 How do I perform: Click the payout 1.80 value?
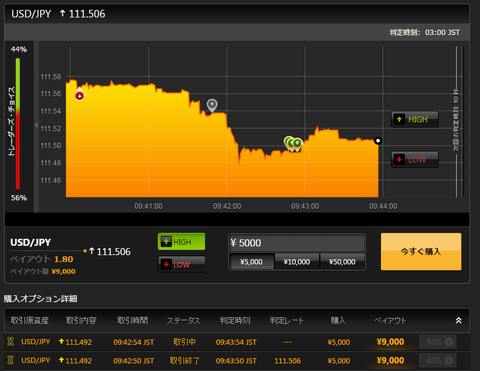coord(64,259)
